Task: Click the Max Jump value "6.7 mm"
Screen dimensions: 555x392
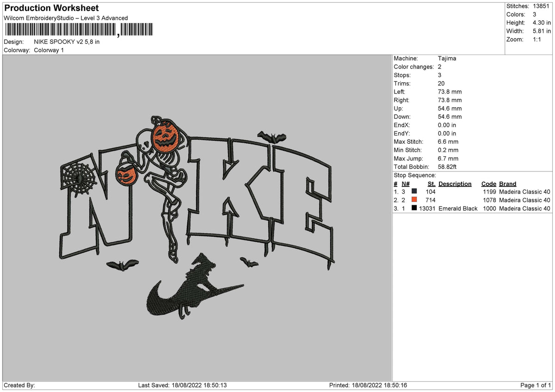Action: click(448, 158)
